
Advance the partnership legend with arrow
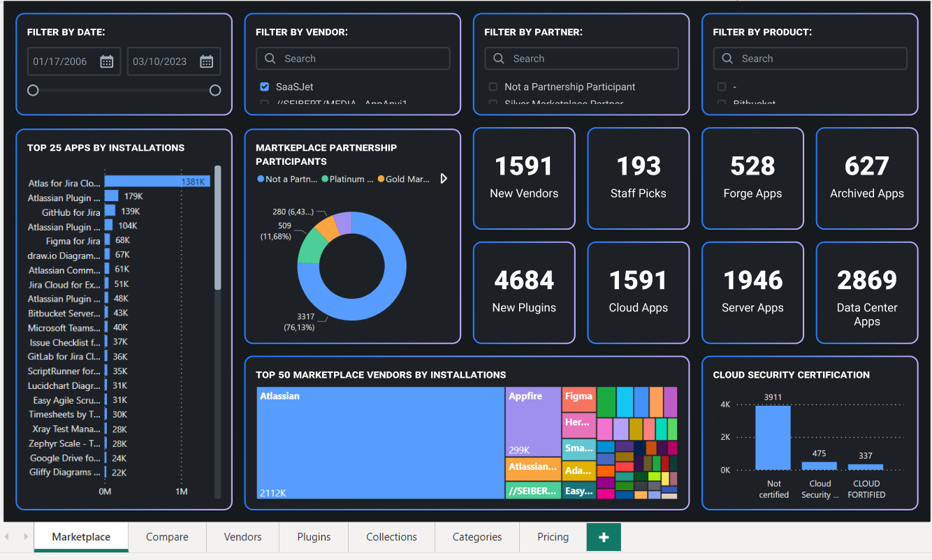click(x=443, y=179)
